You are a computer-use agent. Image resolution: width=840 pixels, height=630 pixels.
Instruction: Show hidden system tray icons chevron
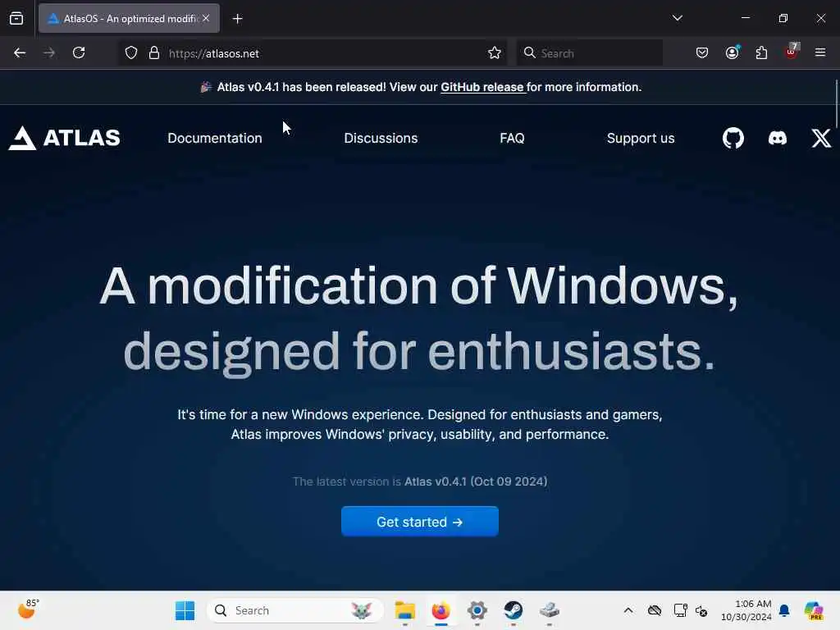point(628,610)
